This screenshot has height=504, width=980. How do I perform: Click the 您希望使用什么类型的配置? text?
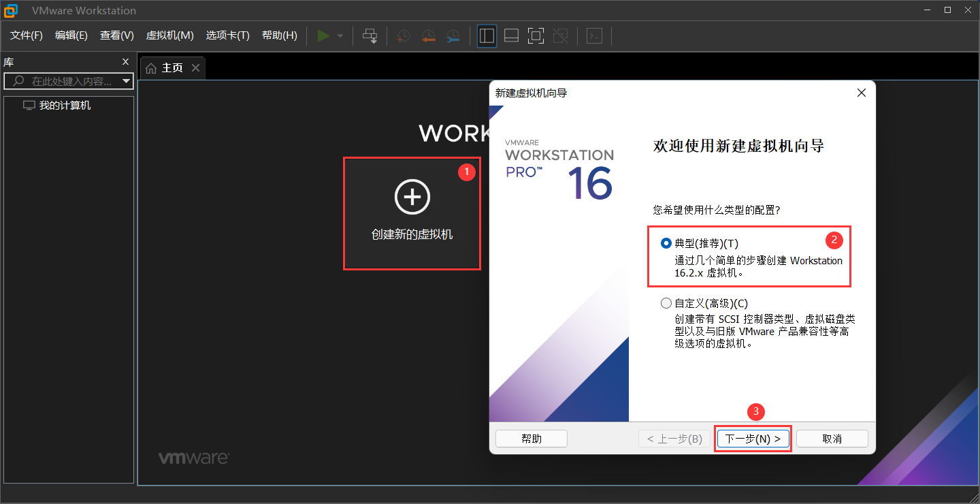pyautogui.click(x=716, y=210)
